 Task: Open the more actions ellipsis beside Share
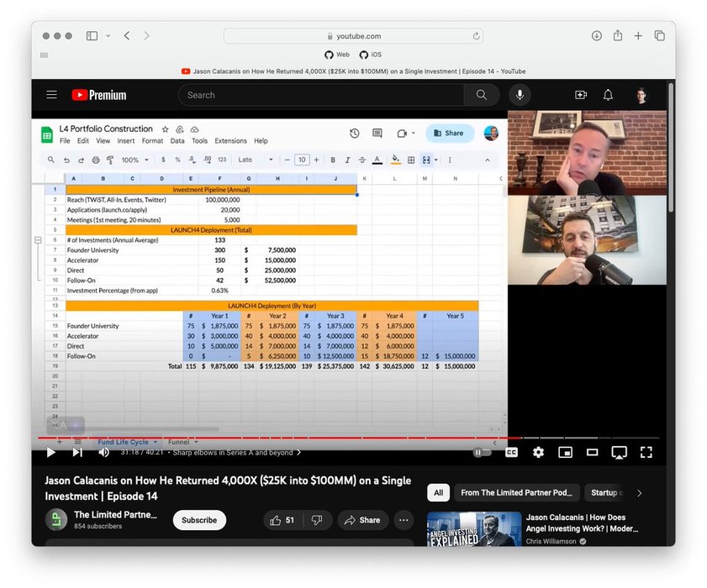404,520
